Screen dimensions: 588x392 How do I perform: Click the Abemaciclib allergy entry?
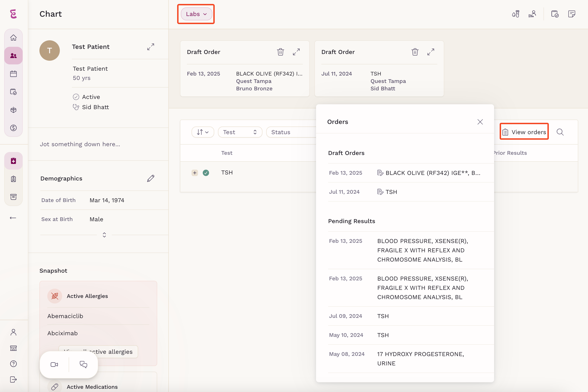[x=65, y=316]
